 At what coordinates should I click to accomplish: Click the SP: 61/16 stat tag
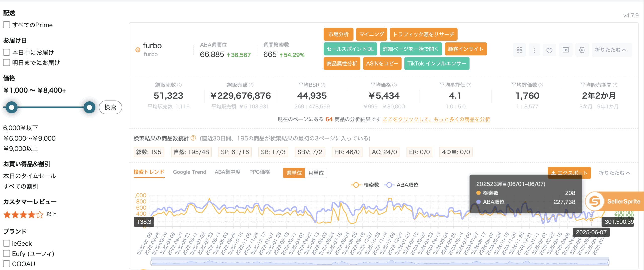click(235, 152)
